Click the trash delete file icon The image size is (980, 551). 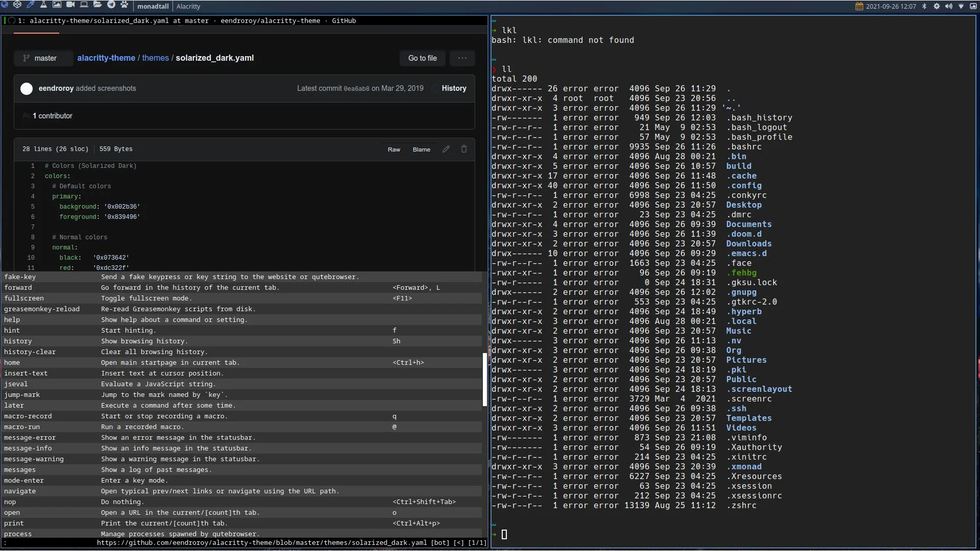coord(464,149)
